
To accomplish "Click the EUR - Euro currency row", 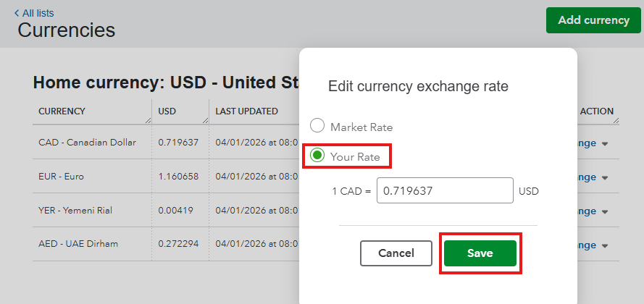I will coord(64,177).
